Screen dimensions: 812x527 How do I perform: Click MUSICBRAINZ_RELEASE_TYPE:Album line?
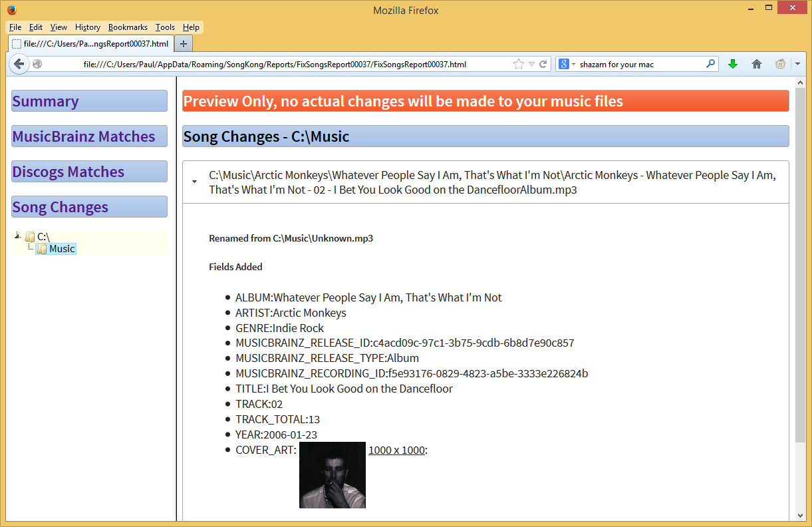327,358
